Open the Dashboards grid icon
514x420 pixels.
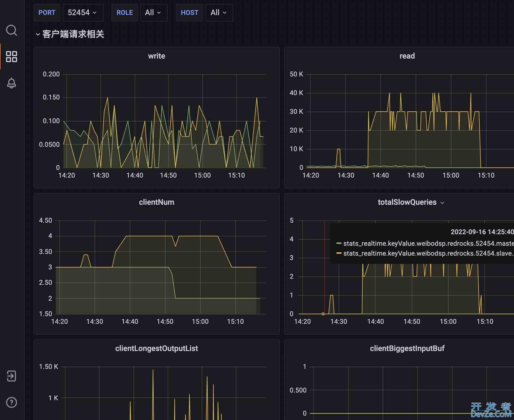point(12,57)
